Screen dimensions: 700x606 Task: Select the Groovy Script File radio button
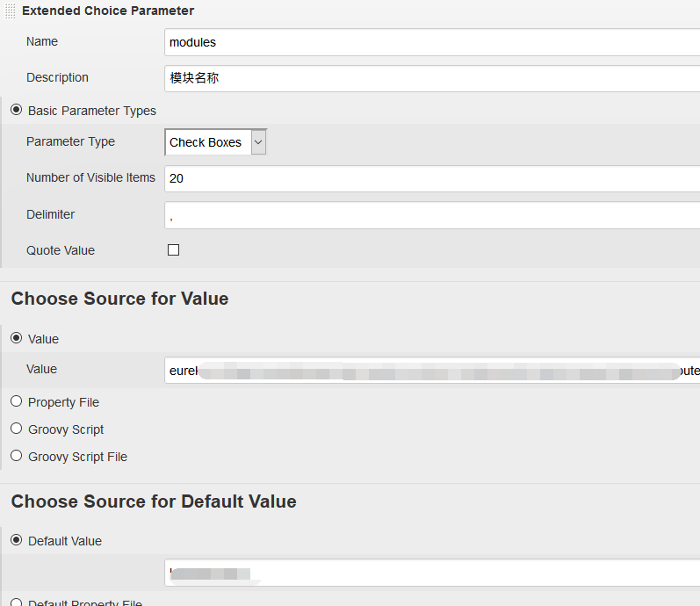(x=16, y=456)
